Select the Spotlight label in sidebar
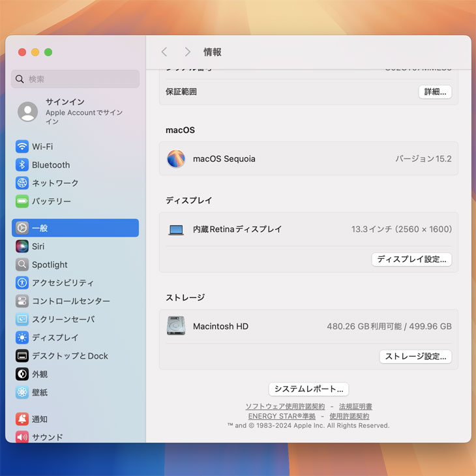 (x=50, y=265)
